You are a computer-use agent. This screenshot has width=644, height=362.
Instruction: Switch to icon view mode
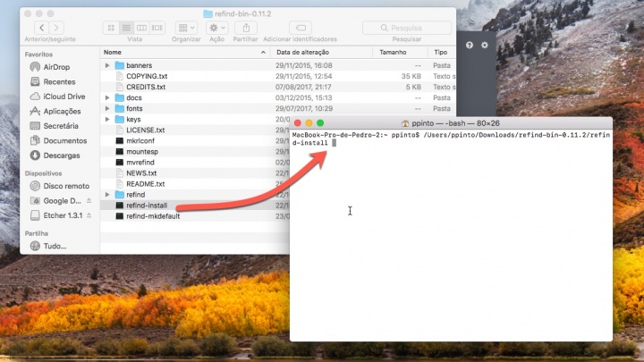(111, 28)
